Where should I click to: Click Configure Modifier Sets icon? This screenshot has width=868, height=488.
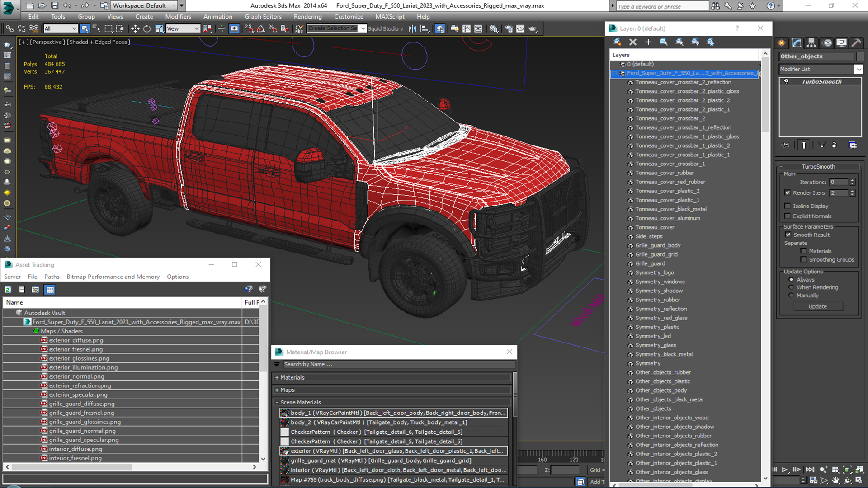(853, 145)
